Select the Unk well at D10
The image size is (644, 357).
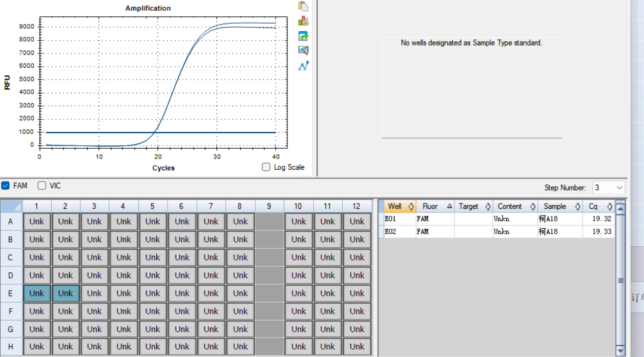299,275
